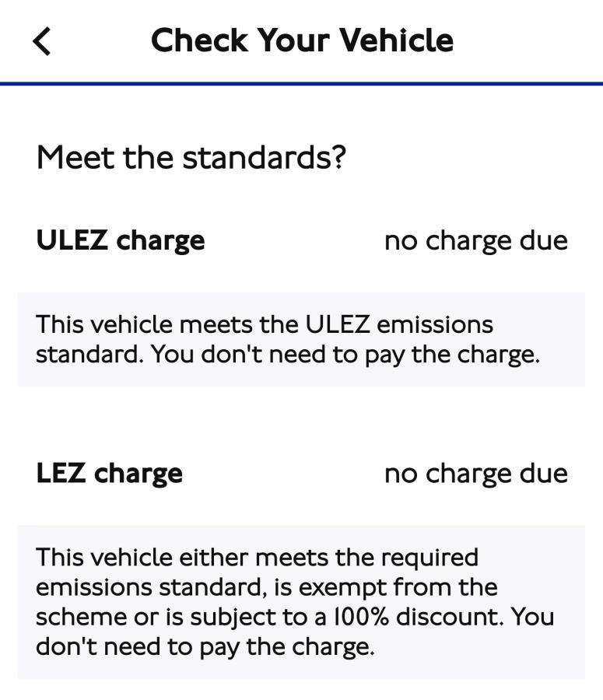
Task: Click the blue divider under the header
Action: point(301,83)
